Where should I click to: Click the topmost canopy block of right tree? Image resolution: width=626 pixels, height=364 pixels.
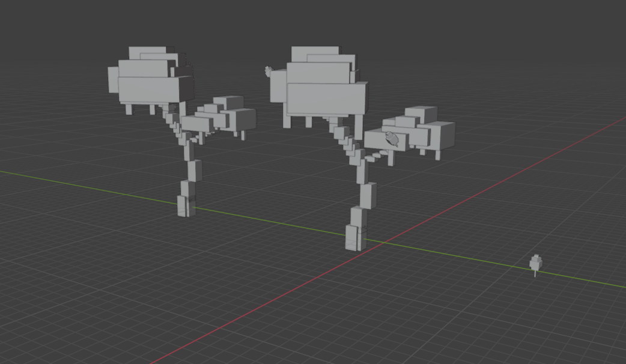(314, 53)
